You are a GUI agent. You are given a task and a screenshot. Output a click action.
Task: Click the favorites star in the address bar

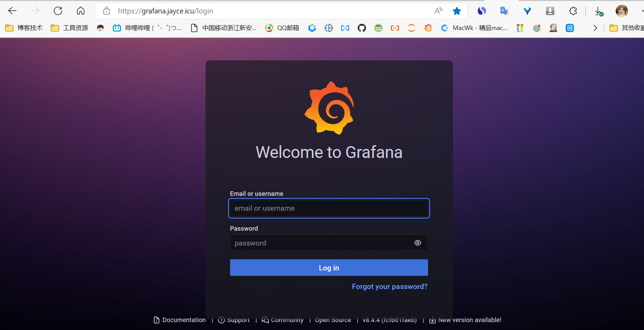pos(457,11)
